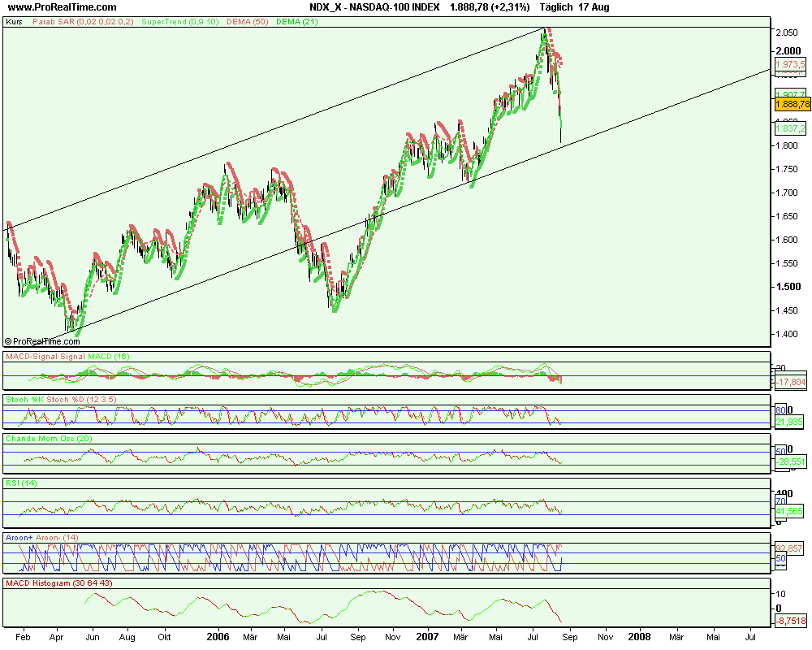Click the -8,7518 histogram value tag
Image resolution: width=812 pixels, height=650 pixels.
click(791, 621)
